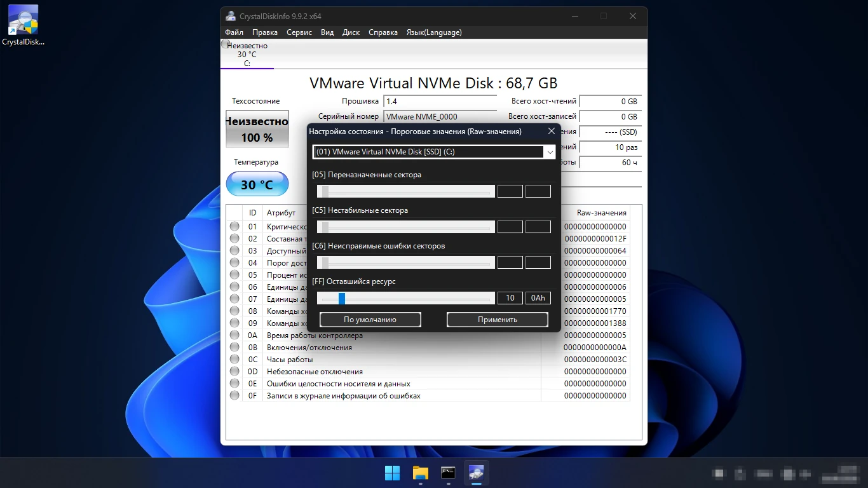
Task: Open the Диск menu
Action: [351, 32]
